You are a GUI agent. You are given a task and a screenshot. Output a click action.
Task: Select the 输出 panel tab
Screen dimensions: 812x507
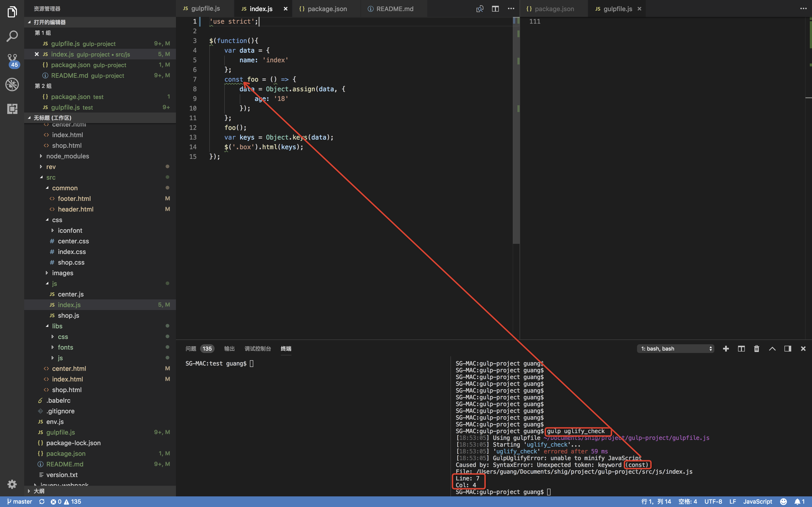click(229, 349)
